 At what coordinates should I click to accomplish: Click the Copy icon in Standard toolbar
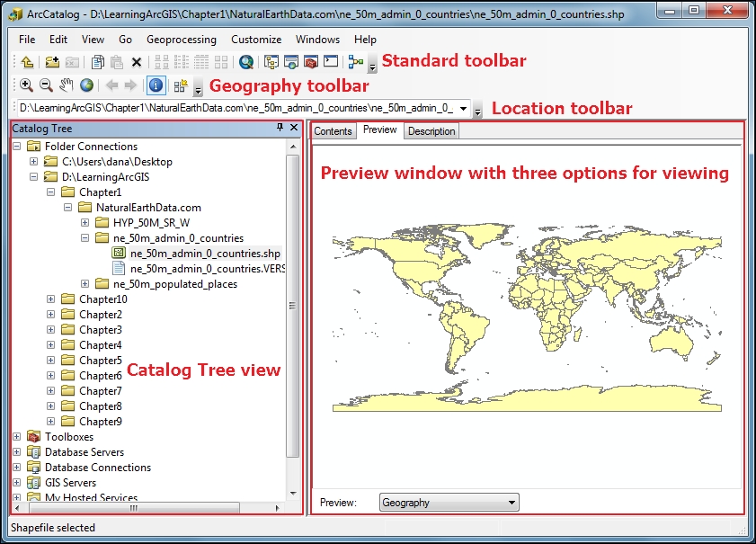(x=97, y=62)
